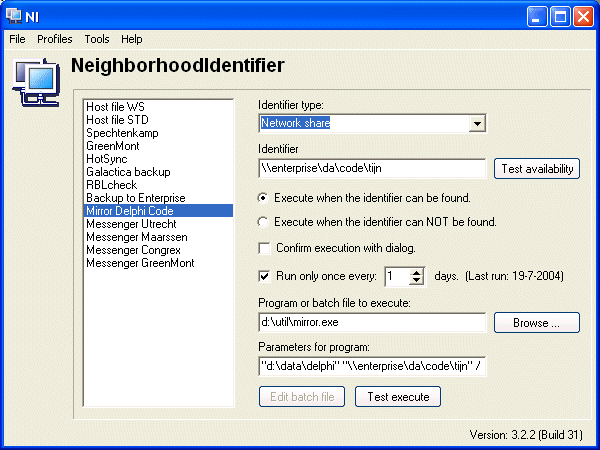Viewport: 600px width, 450px height.
Task: Click the 'Network share' selected text in combo box
Action: (295, 123)
